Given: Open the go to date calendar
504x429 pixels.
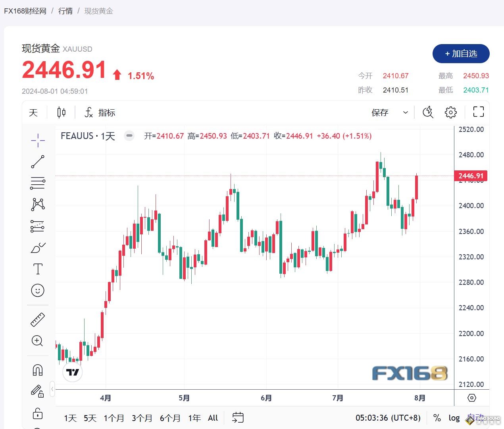Looking at the screenshot, I should point(238,417).
